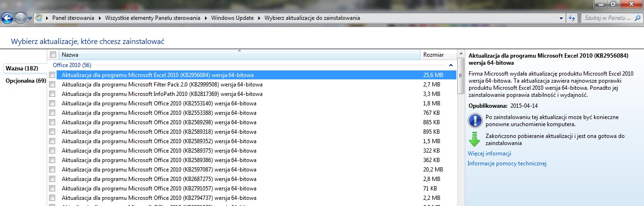
Task: Check the Excel 2010 KB2956084 update
Action: (52, 75)
